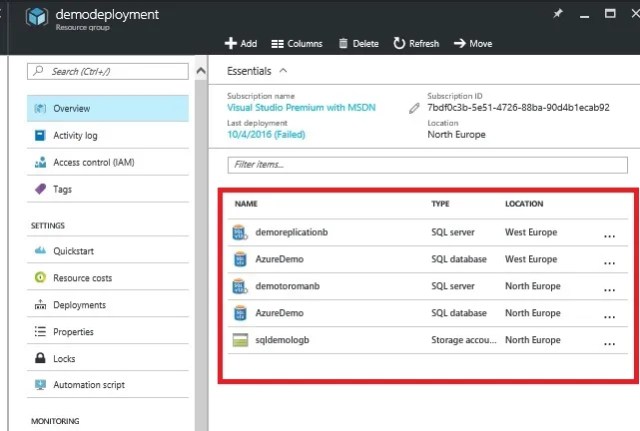The height and width of the screenshot is (431, 640).
Task: Open the Columns chooser
Action: pos(297,44)
